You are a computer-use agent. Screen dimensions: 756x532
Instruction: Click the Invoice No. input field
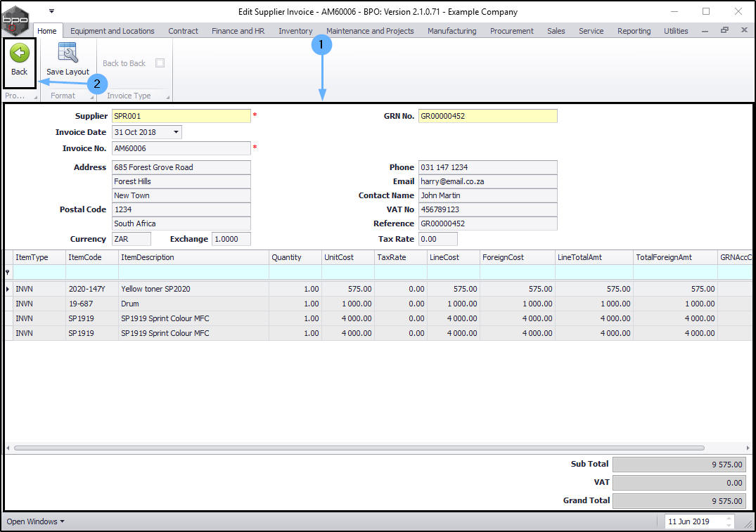(181, 148)
